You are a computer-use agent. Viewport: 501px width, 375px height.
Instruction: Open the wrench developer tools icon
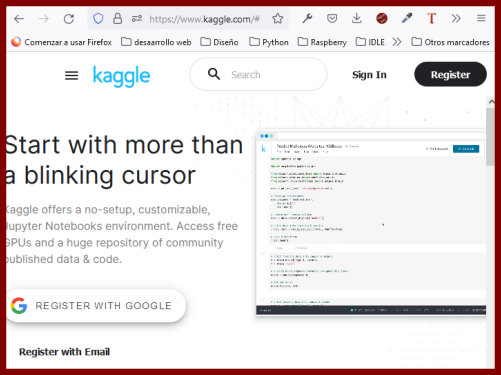pos(307,18)
